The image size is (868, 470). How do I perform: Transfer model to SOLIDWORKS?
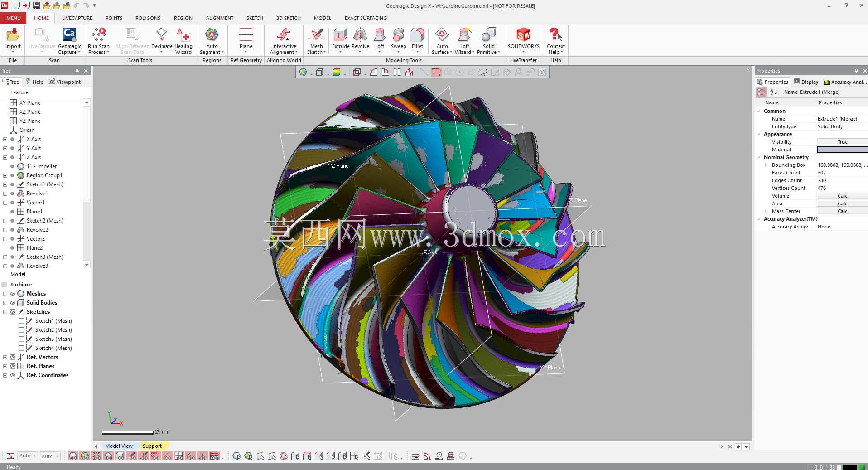524,40
